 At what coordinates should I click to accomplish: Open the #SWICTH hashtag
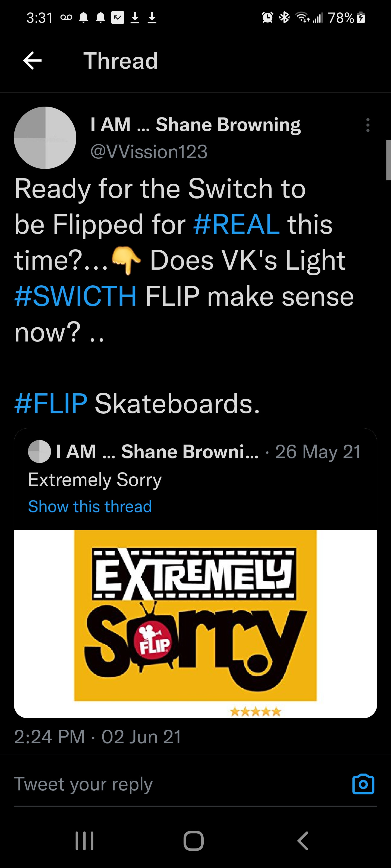[x=75, y=296]
